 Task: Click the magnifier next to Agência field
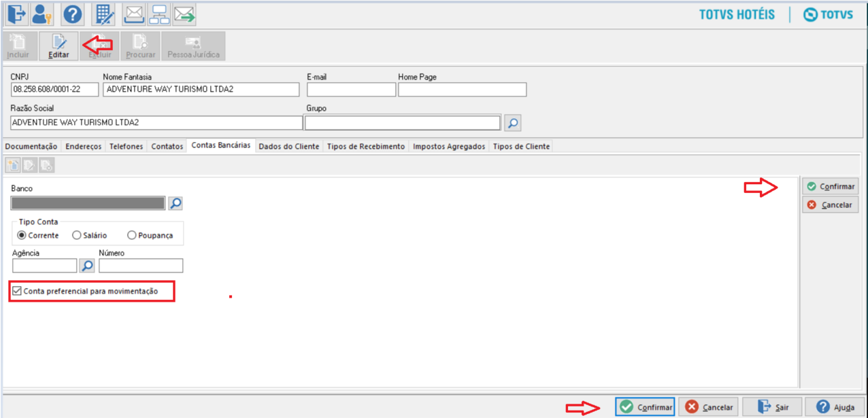(x=87, y=266)
